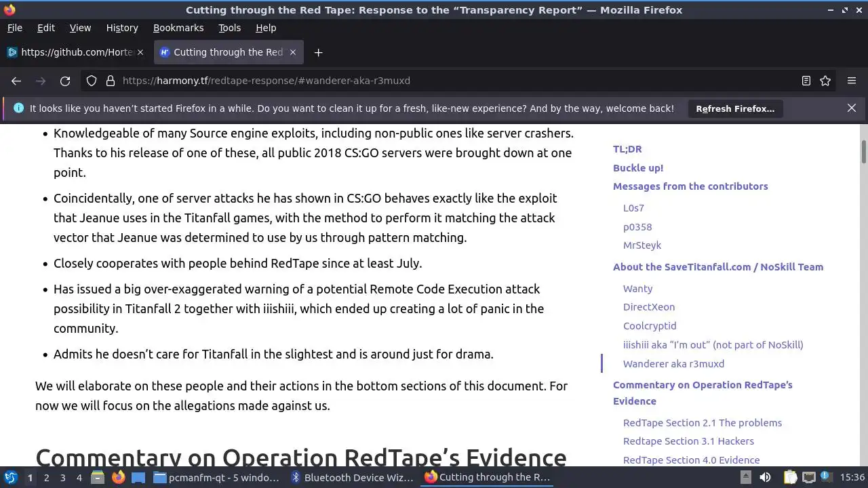Go to Commentary on Operation RedTape's Evidence link
The image size is (868, 488).
(703, 393)
